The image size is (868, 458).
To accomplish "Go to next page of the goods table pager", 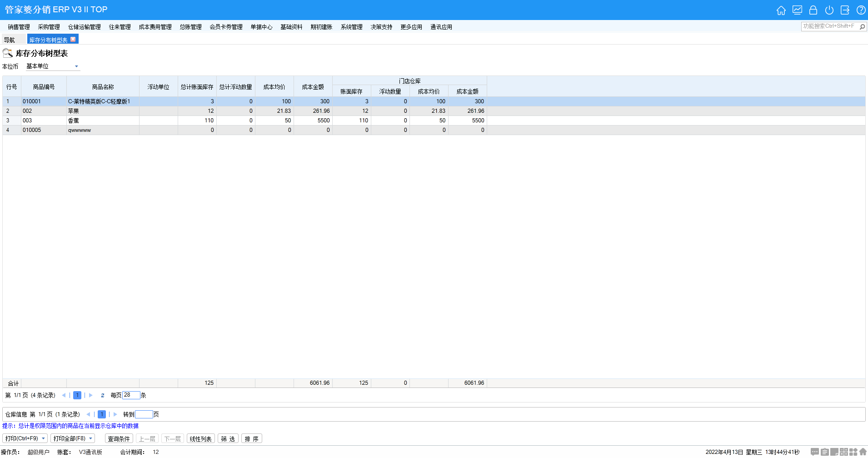I will point(91,395).
